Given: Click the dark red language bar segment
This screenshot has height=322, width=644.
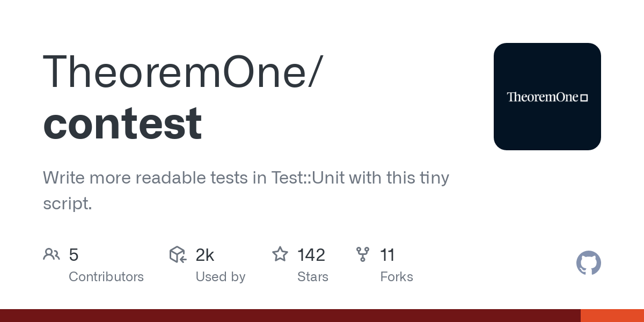Looking at the screenshot, I should click(290, 316).
